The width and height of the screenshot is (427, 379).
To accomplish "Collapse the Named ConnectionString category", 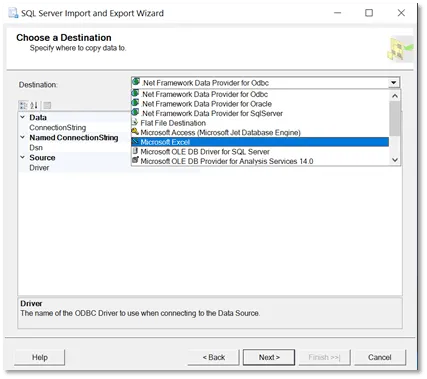I will tap(22, 137).
